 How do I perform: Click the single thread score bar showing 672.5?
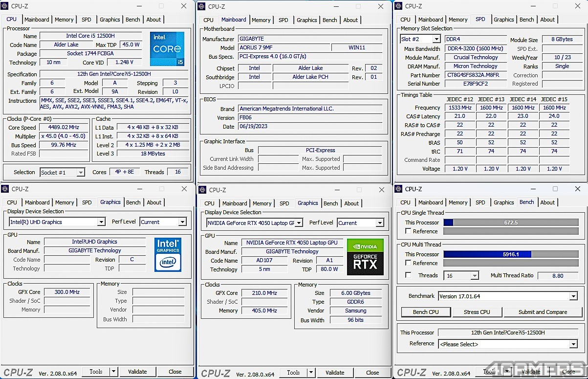tap(511, 223)
